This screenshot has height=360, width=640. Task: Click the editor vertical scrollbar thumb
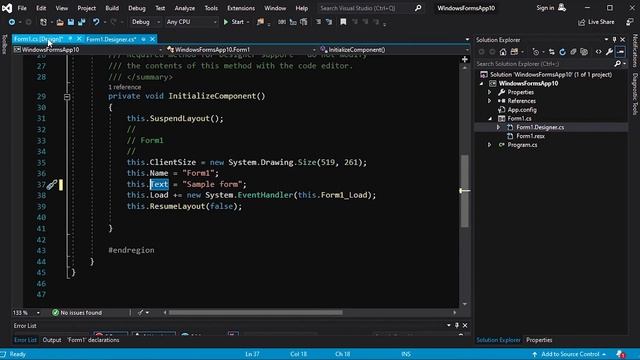[x=464, y=191]
